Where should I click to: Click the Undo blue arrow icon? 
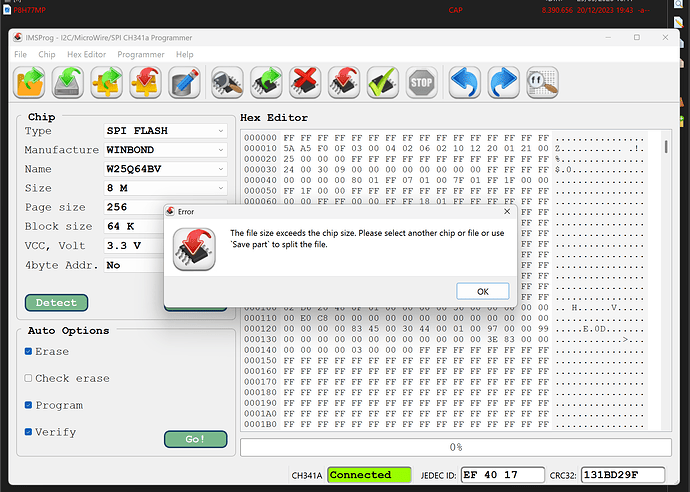click(x=465, y=82)
